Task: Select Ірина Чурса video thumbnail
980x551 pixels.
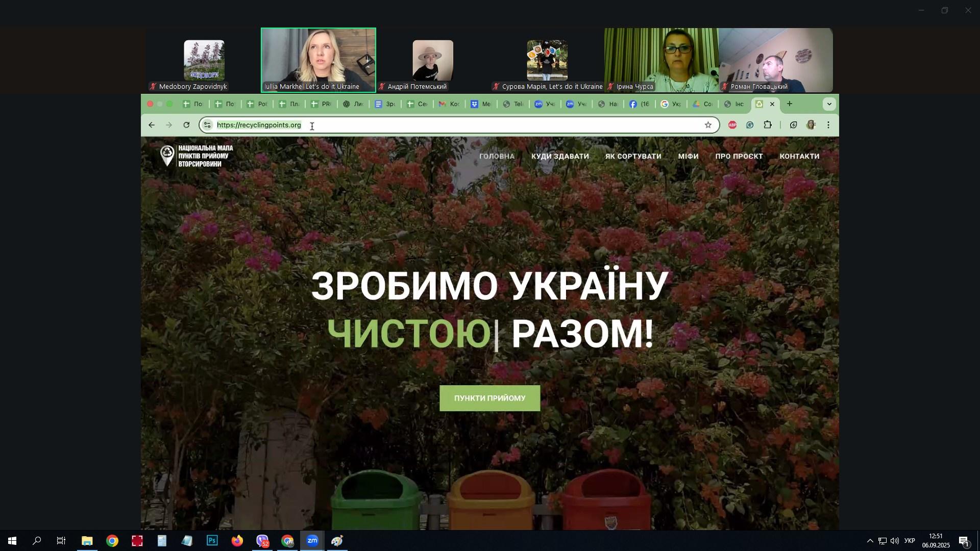Action: (661, 60)
